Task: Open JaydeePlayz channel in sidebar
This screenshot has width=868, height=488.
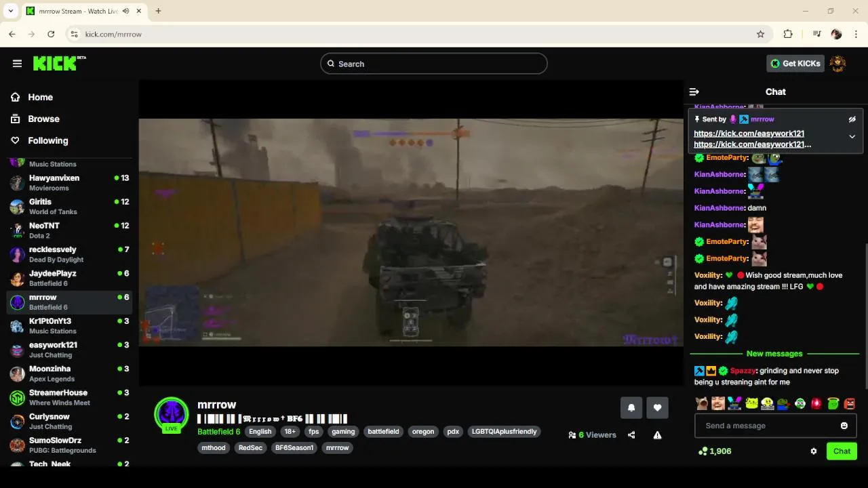Action: point(69,278)
